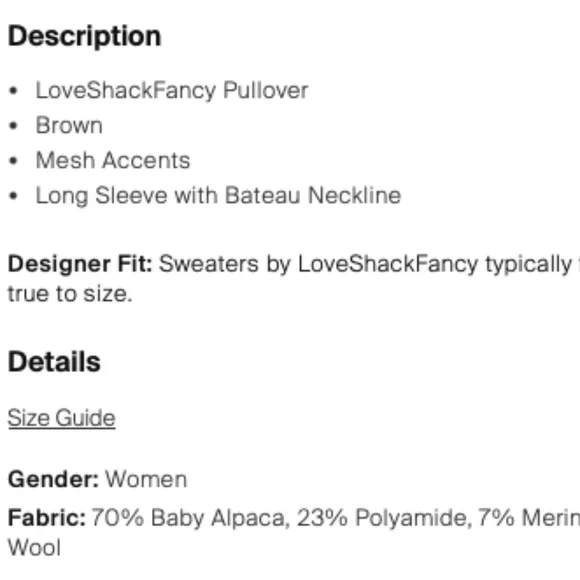The width and height of the screenshot is (580, 580).
Task: Click the 70% Baby Alpaca text
Action: pos(190,518)
